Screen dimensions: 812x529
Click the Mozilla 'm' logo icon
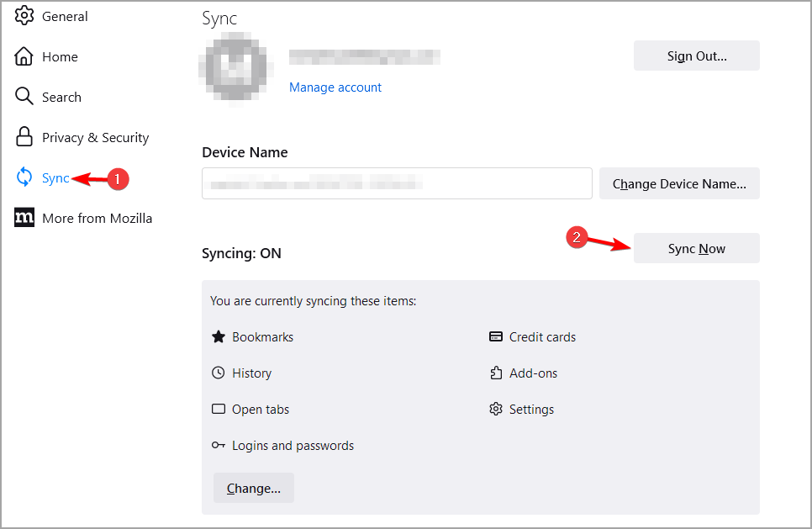(24, 218)
